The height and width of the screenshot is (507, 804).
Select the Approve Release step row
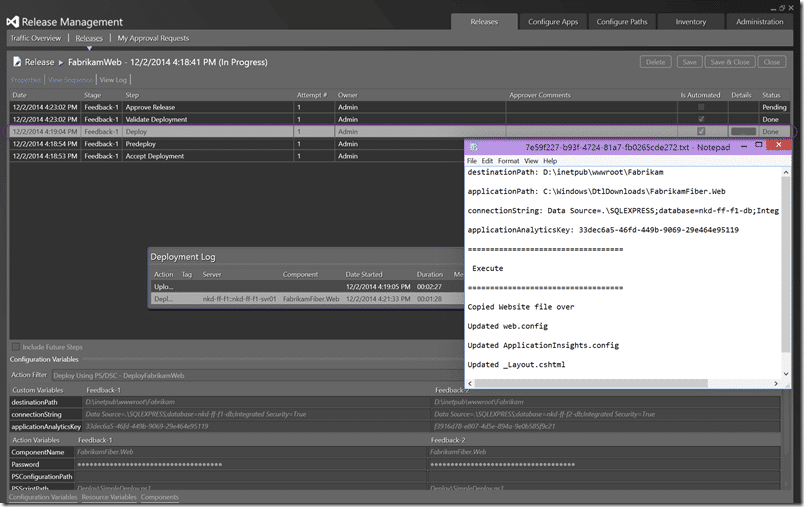(x=400, y=107)
